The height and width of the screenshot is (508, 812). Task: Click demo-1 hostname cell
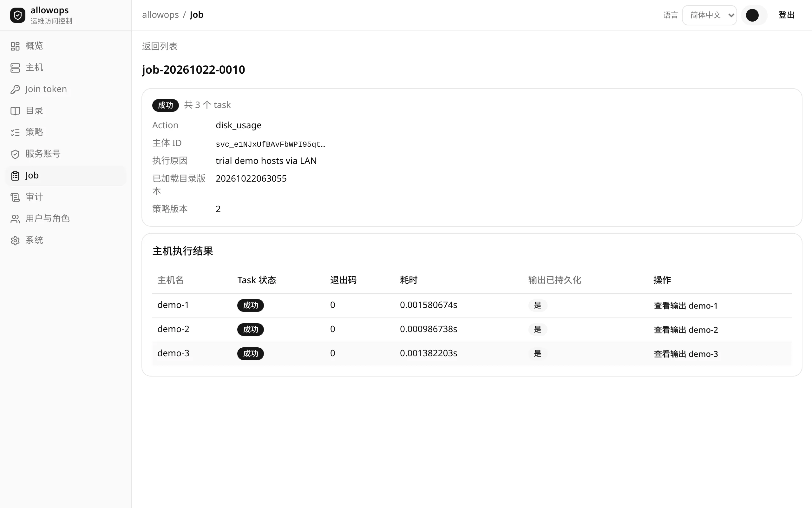point(173,305)
